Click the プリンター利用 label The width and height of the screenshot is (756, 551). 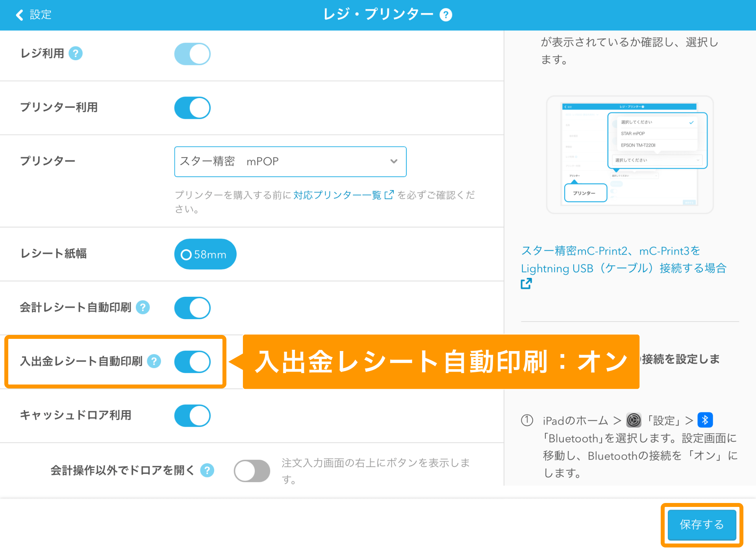pyautogui.click(x=59, y=107)
